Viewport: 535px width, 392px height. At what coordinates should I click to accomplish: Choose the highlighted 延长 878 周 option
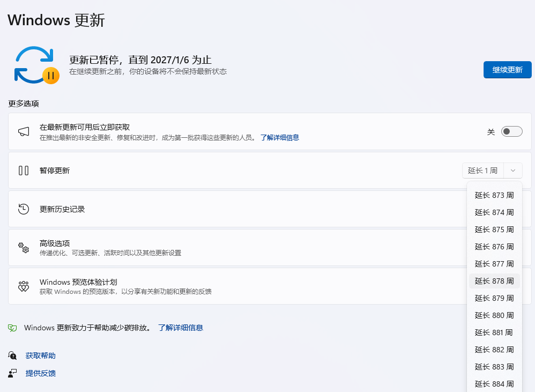click(494, 281)
